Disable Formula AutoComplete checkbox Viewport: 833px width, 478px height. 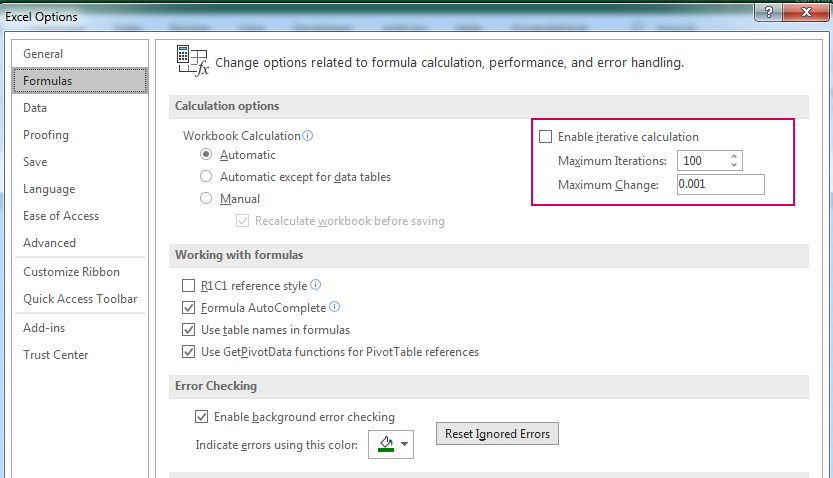tap(189, 308)
